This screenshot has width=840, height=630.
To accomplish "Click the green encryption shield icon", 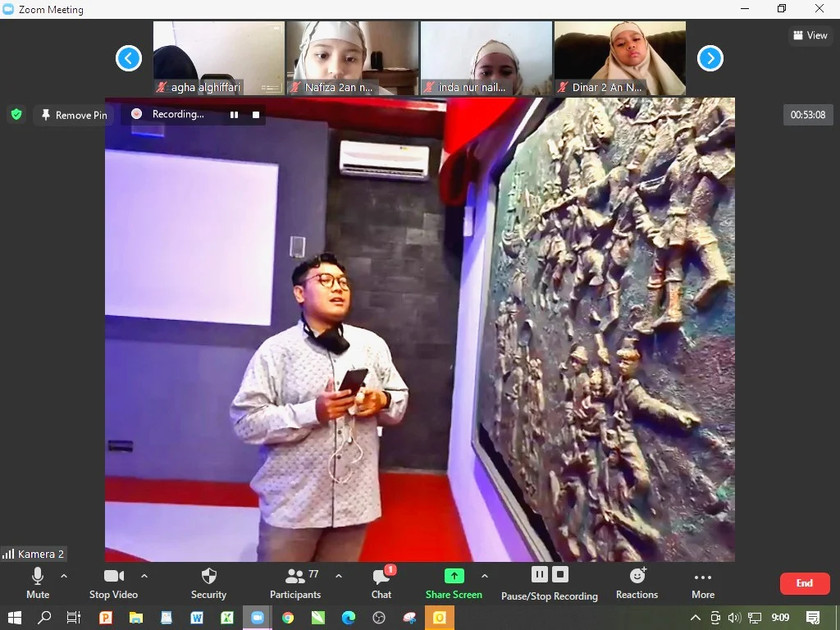I will pos(16,115).
